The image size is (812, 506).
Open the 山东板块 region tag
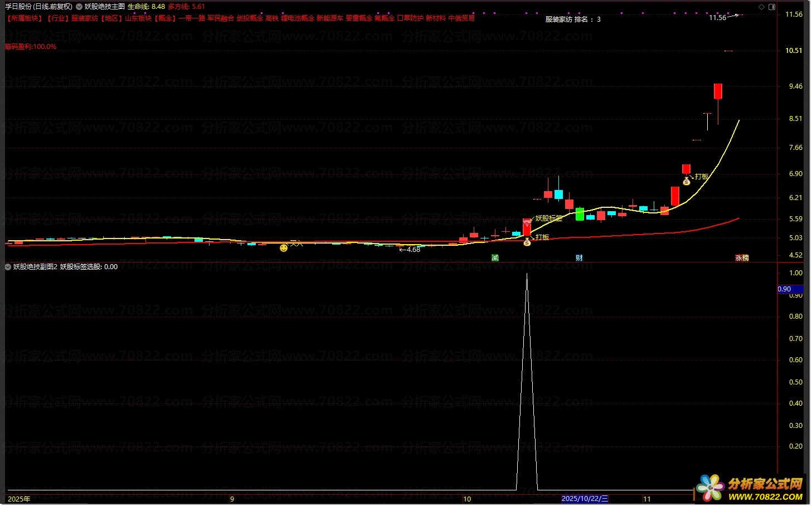tap(138, 18)
